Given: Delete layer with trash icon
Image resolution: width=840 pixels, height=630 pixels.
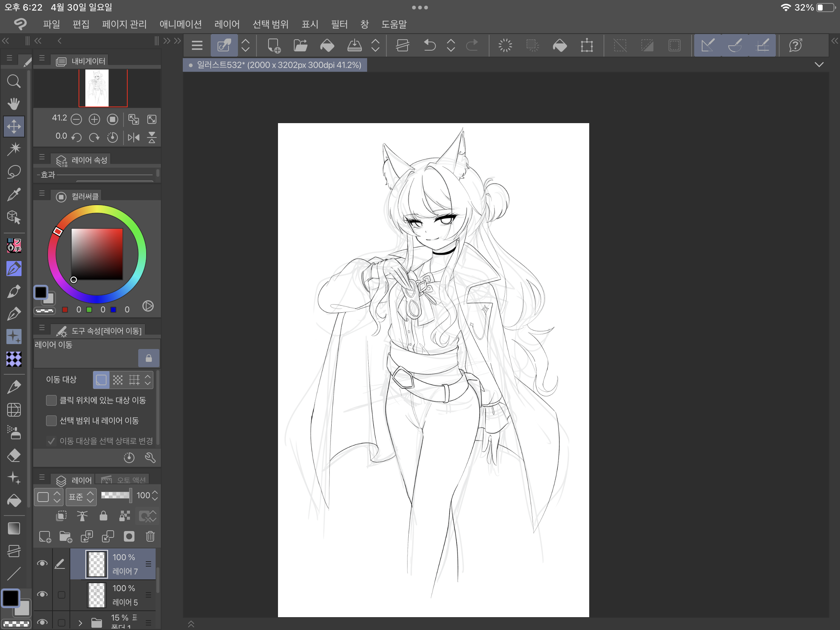Looking at the screenshot, I should tap(150, 536).
